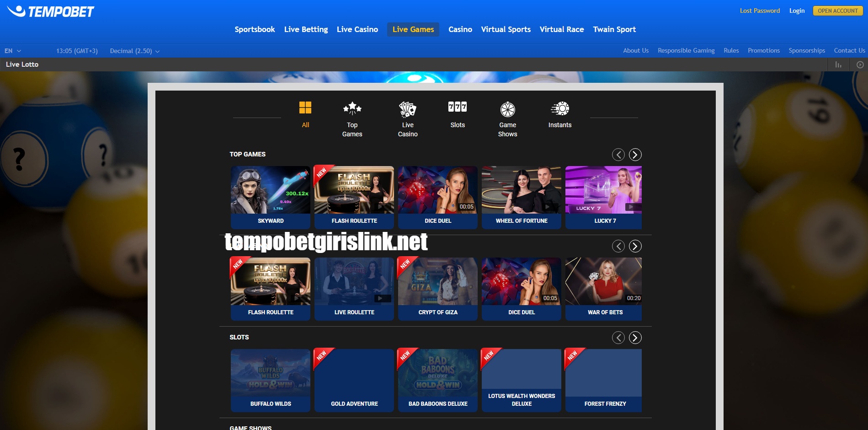868x430 pixels.
Task: Launch the Wheel of Fortune game
Action: (522, 197)
